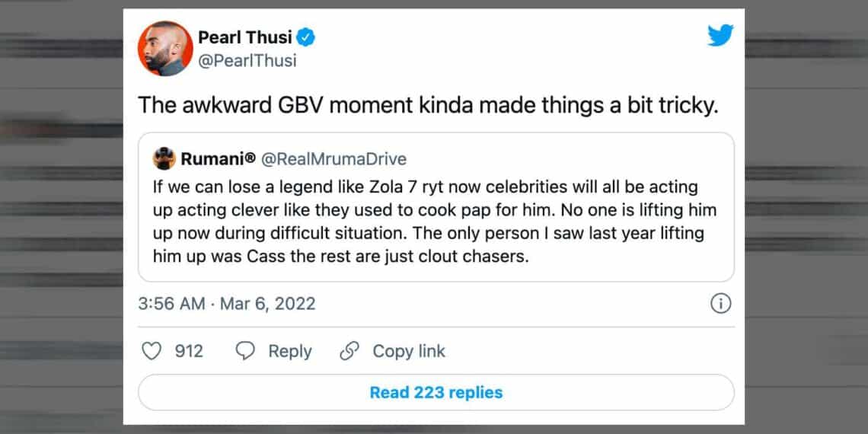Screen dimensions: 868x434
Task: Click the copy link chain icon
Action: tap(349, 351)
